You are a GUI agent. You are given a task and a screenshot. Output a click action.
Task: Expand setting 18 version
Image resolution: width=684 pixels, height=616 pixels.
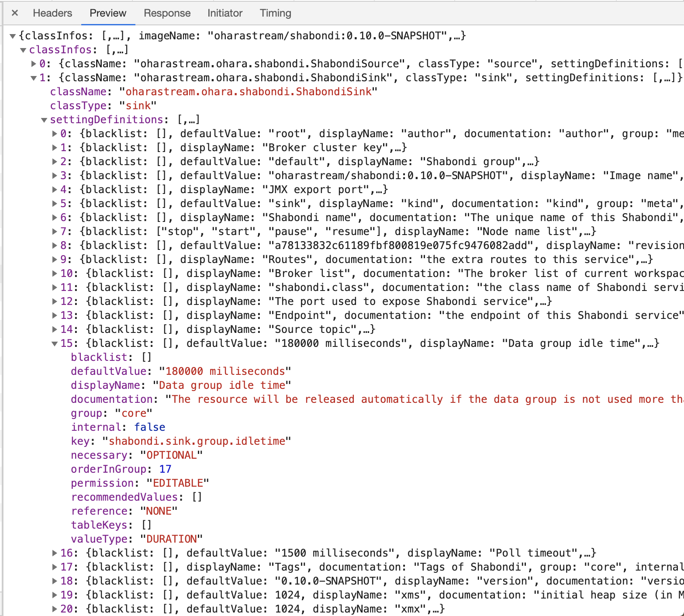point(55,581)
